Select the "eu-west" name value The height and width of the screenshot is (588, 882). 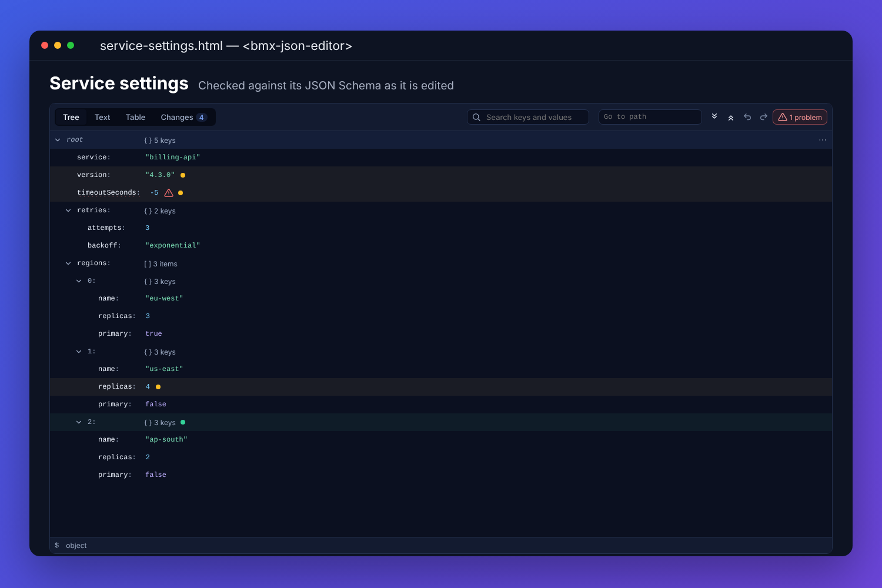(164, 299)
